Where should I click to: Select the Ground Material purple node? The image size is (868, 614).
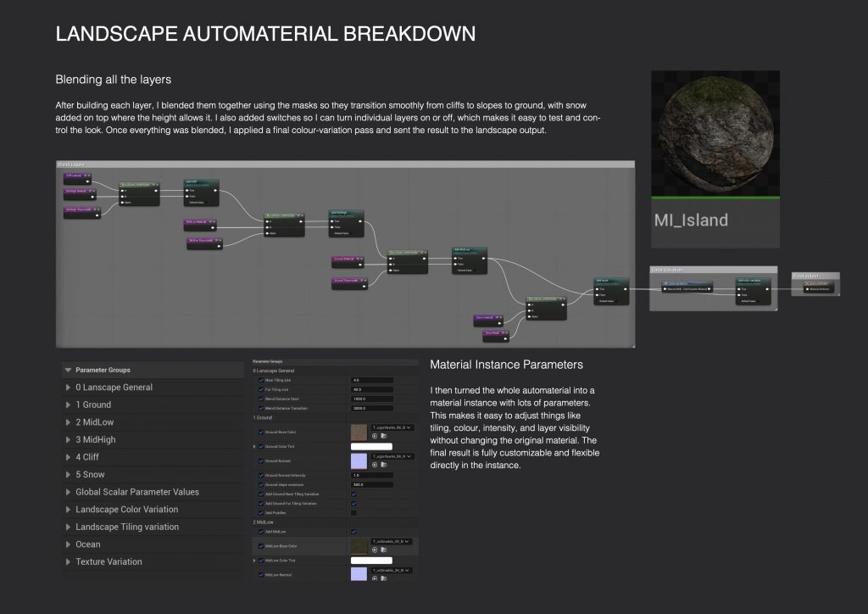pos(348,258)
